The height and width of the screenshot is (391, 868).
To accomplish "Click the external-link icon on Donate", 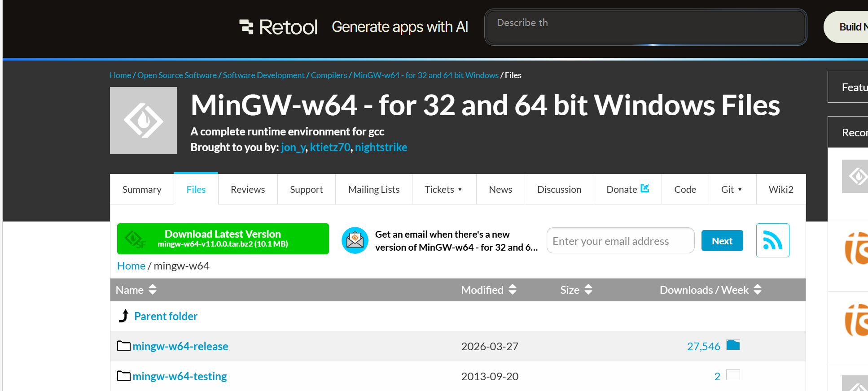I will pos(645,188).
